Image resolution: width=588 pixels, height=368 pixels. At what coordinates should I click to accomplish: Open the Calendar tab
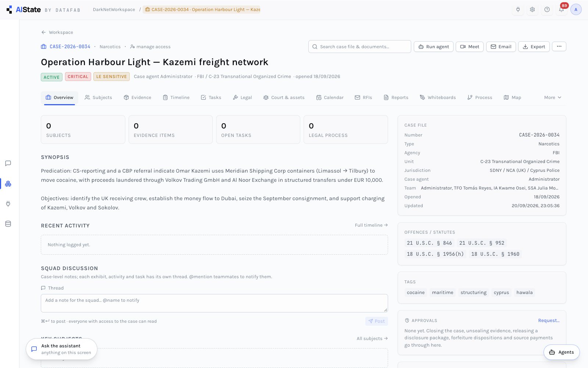pos(330,98)
